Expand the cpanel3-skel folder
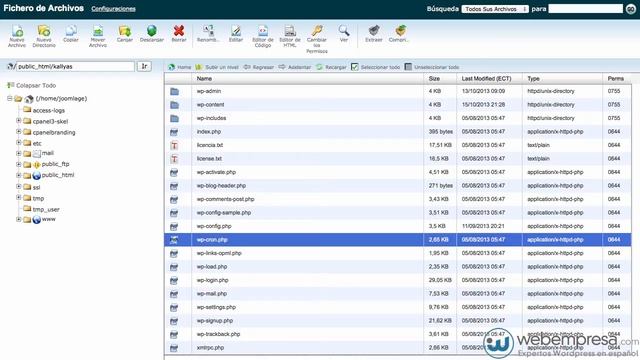Image resolution: width=640 pixels, height=360 pixels. click(x=18, y=121)
